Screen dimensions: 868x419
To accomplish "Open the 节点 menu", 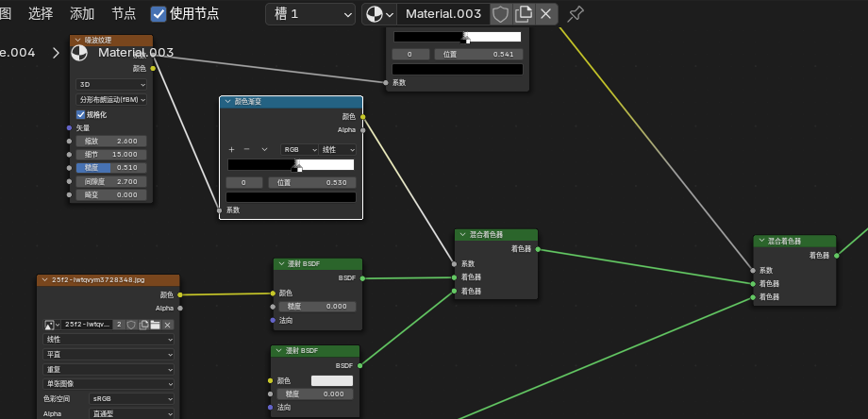I will [124, 14].
